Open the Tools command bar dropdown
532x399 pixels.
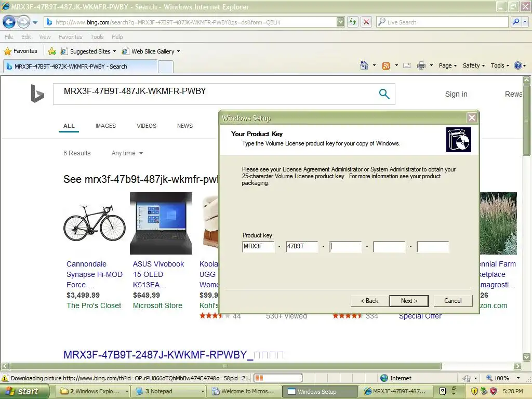[x=500, y=65]
